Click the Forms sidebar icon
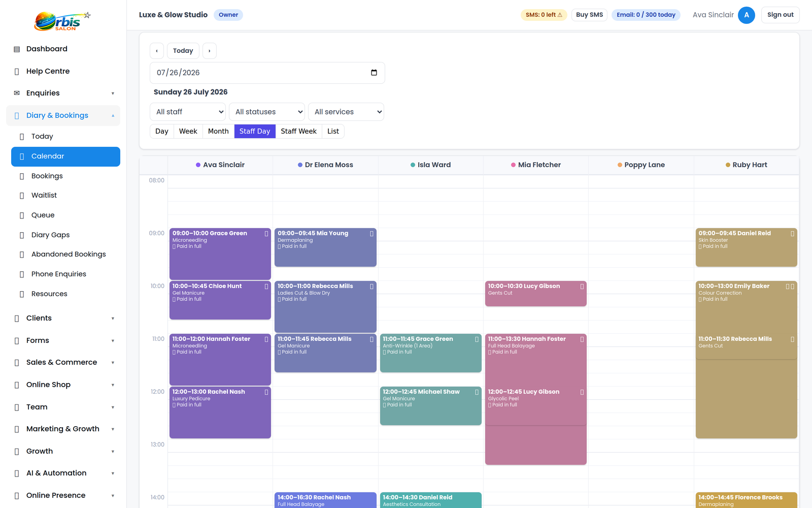 click(x=17, y=341)
